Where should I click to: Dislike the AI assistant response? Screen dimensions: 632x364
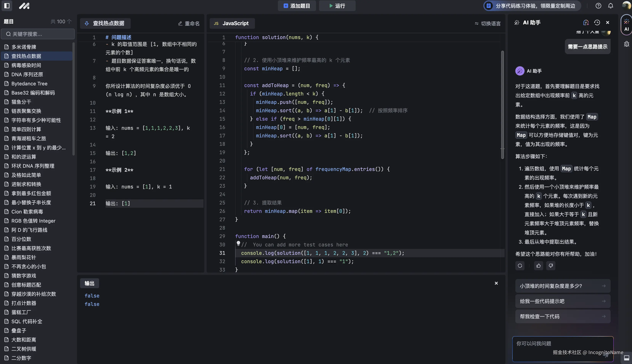pyautogui.click(x=551, y=265)
